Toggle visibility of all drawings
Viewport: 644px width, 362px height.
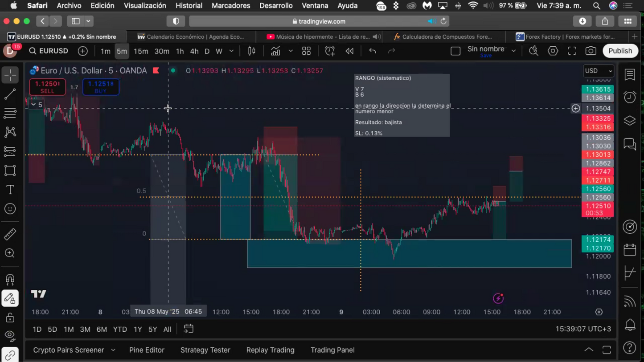coord(10,335)
